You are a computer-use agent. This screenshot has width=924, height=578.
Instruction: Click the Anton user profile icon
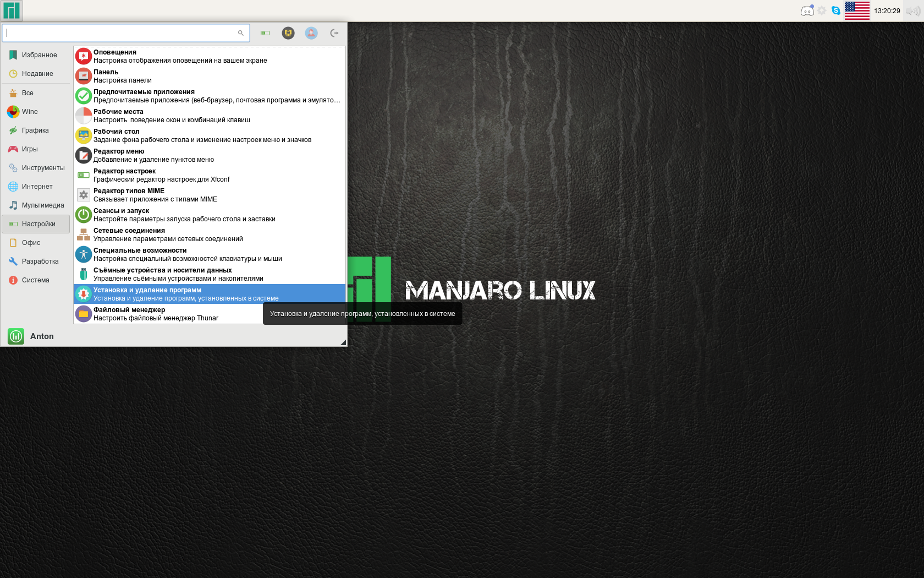point(16,336)
